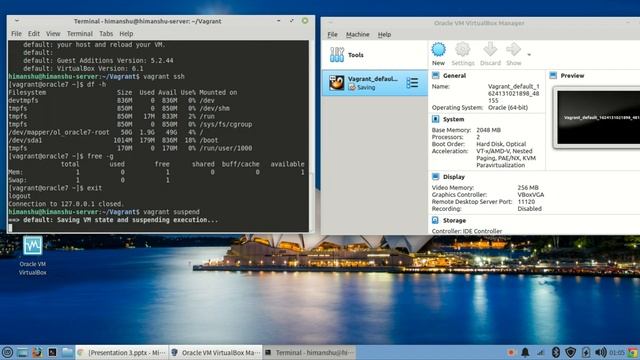Viewport: 640px width, 360px height.
Task: Click the clock showing 01:05
Action: [617, 352]
